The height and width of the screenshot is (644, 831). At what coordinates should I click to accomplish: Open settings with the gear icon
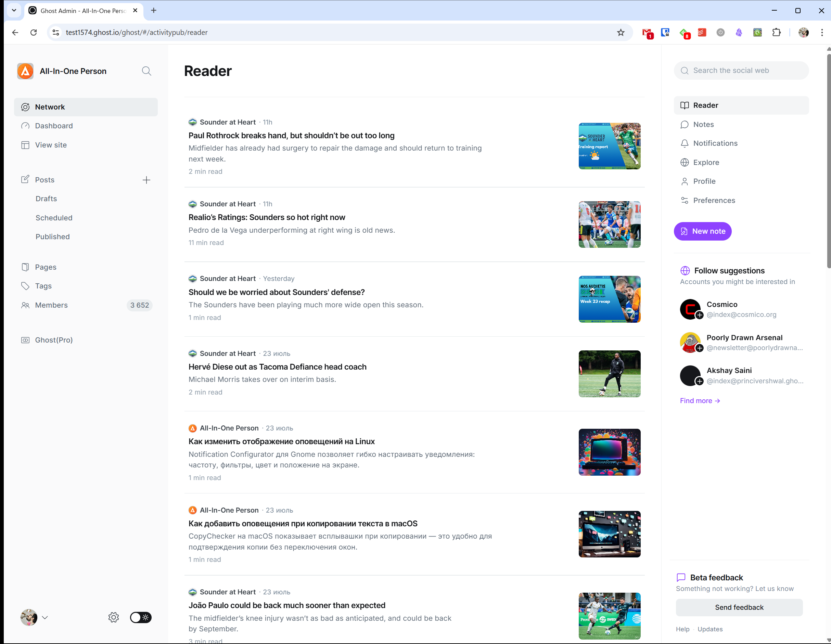(x=113, y=617)
